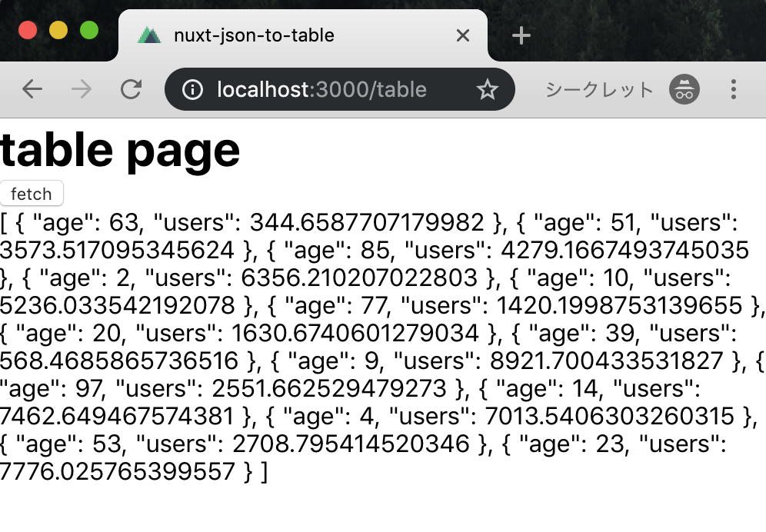Reload the current page

pos(131,90)
